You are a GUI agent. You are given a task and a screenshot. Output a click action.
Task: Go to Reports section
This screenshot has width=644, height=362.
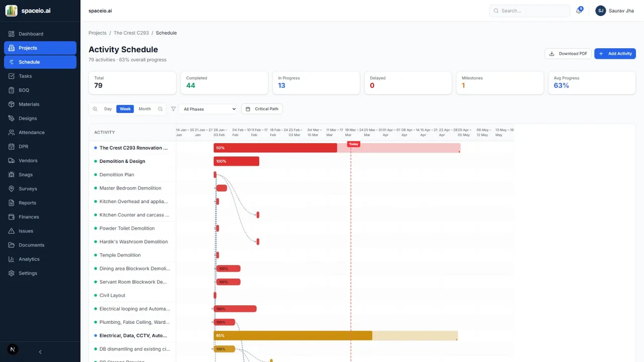point(40,203)
